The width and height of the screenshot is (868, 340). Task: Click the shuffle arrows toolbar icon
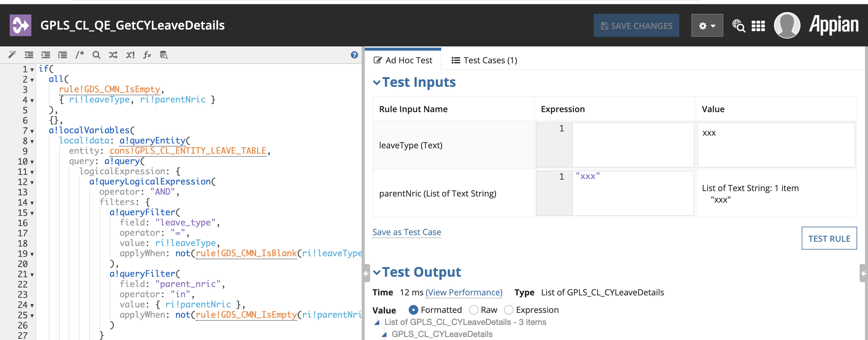click(113, 55)
